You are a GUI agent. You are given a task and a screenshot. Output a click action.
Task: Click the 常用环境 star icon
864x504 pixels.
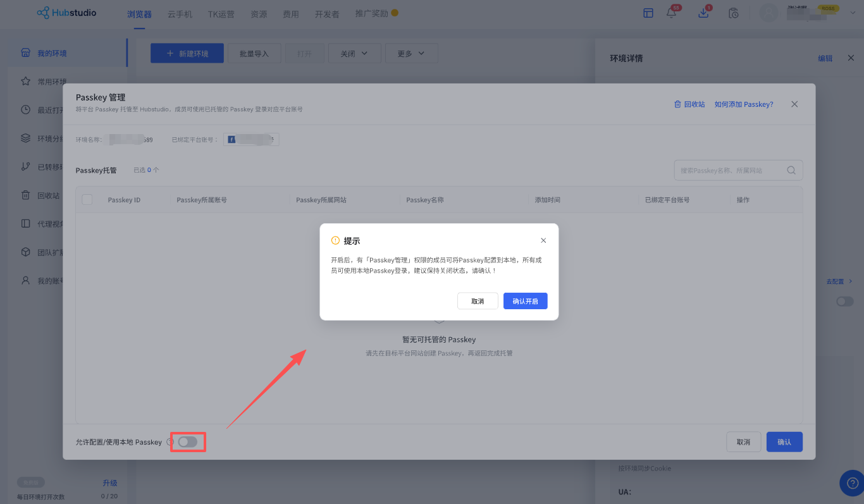[25, 82]
